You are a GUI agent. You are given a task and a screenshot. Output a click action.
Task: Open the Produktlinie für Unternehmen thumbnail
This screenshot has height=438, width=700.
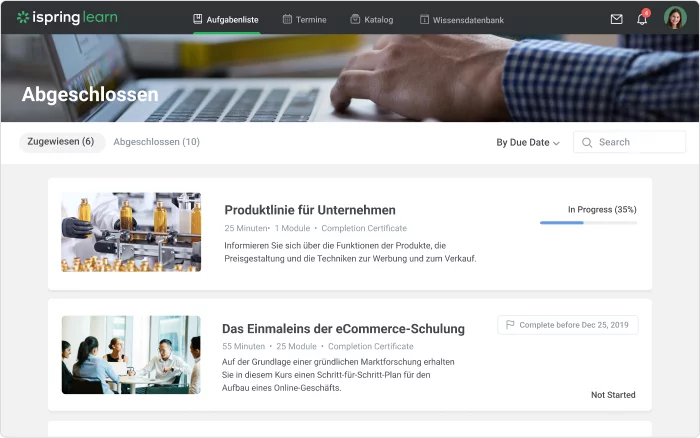pyautogui.click(x=131, y=232)
